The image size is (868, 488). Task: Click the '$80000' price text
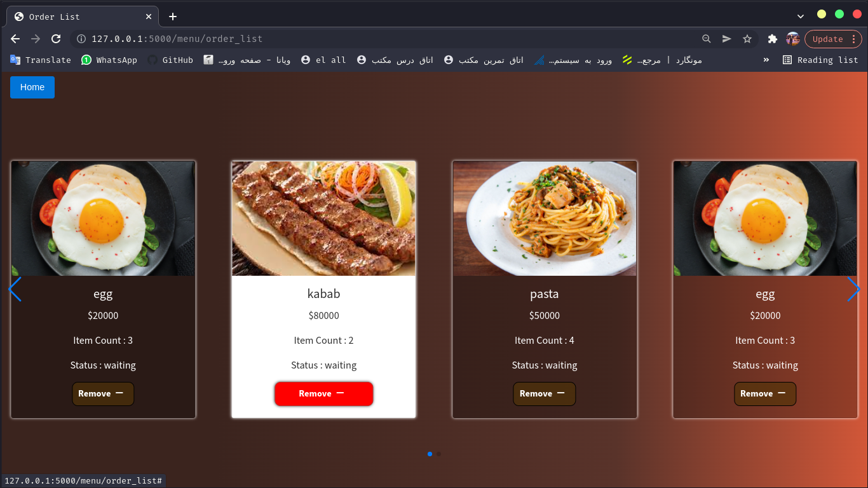click(x=323, y=316)
